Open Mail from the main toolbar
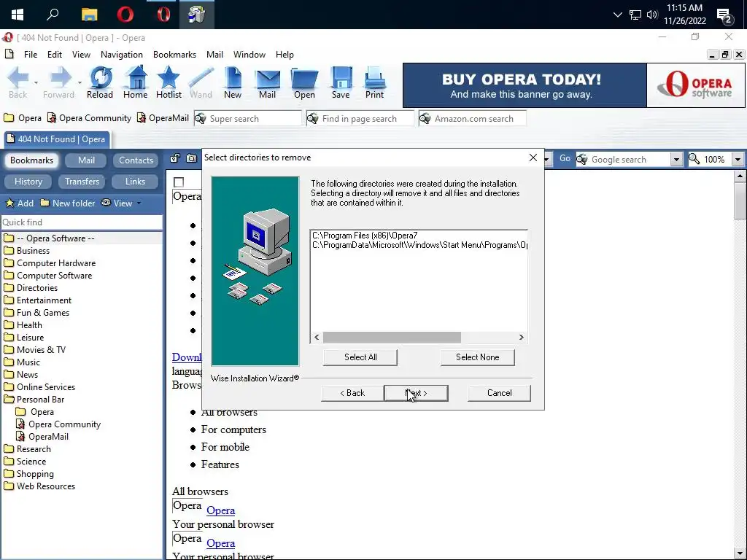747x560 pixels. click(x=267, y=83)
